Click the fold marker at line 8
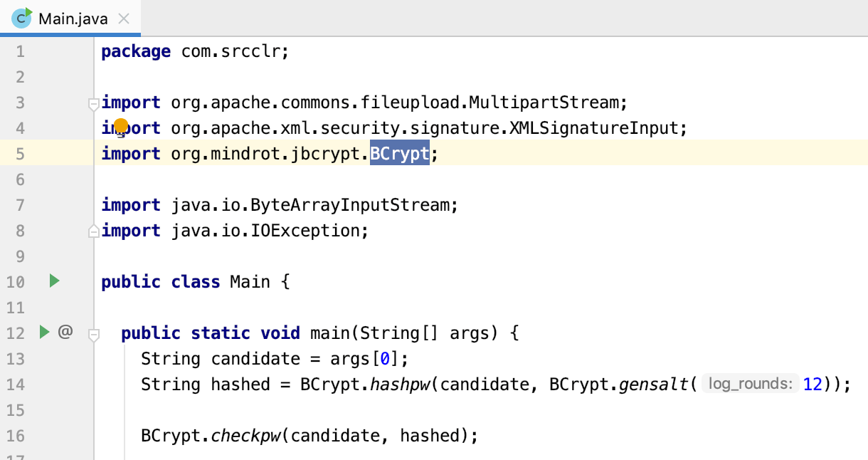Screen dimensions: 868x460 93,231
